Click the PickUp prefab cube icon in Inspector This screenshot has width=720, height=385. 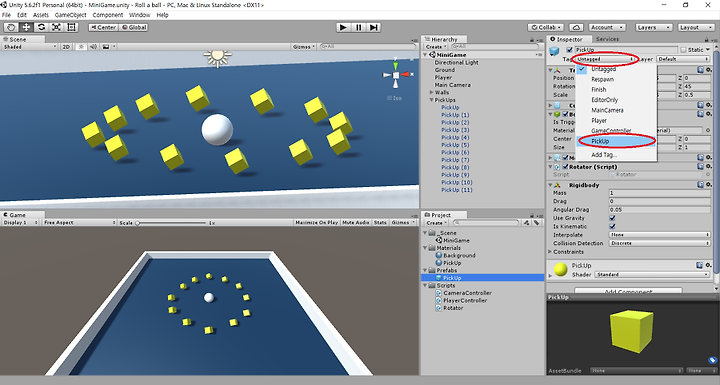tap(554, 51)
